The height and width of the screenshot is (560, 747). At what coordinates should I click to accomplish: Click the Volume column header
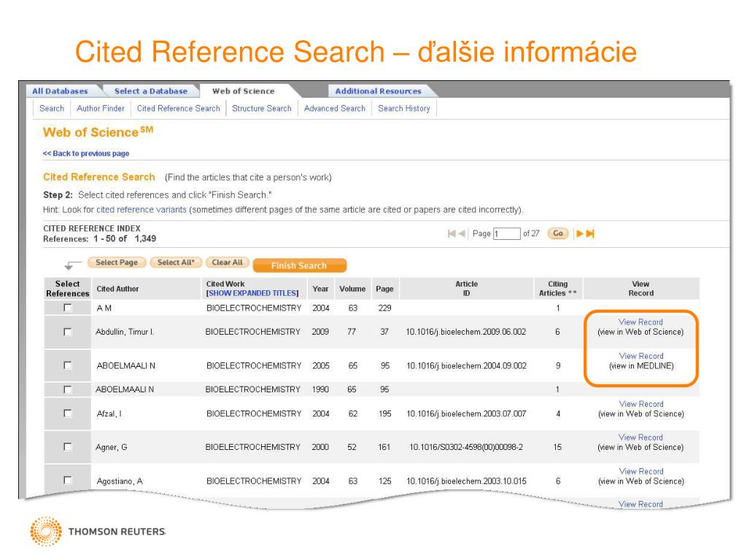[x=352, y=289]
